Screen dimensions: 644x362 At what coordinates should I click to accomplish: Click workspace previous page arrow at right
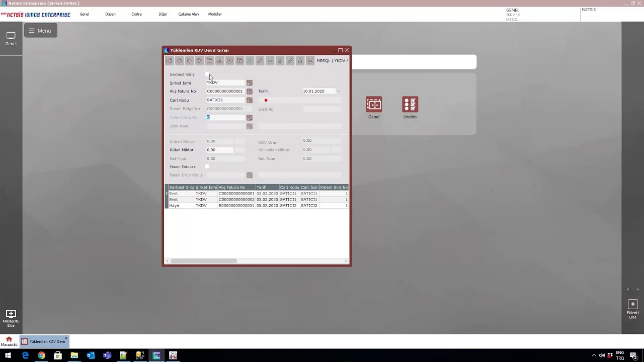tap(628, 290)
